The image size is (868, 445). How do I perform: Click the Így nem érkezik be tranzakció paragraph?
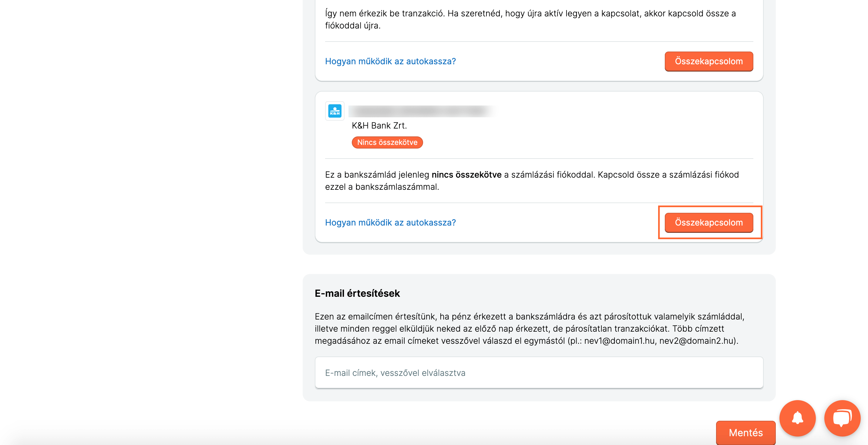(x=530, y=19)
